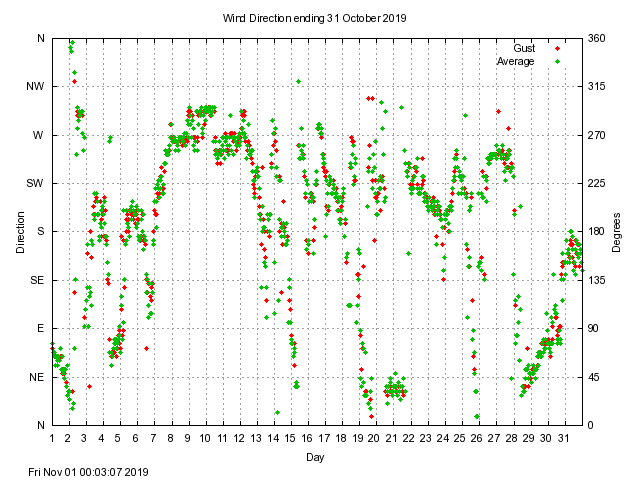Click the 'NE' direction axis label
The image size is (640, 480).
[x=36, y=377]
